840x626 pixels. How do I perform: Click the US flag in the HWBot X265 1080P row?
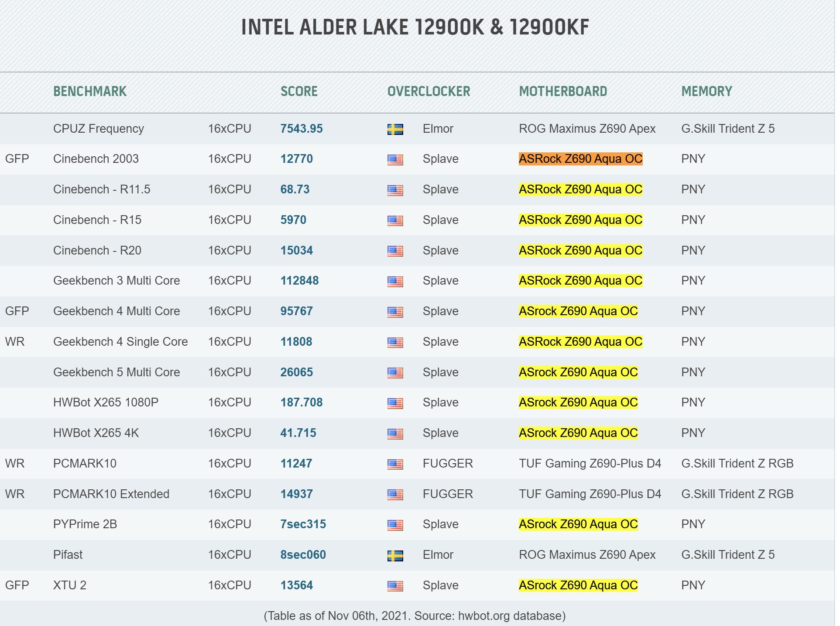tap(395, 403)
